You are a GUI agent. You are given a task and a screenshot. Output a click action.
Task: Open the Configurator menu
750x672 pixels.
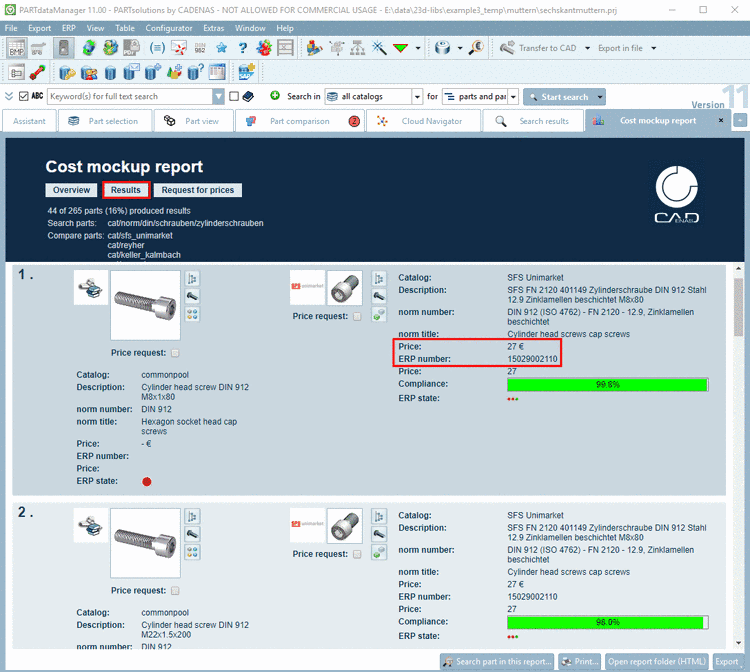(x=169, y=28)
